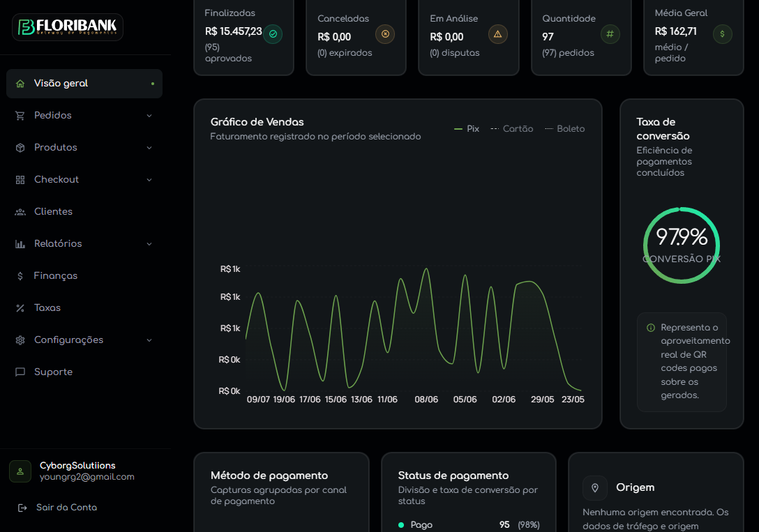
Task: Click the youngrg2@gmail.com account email
Action: click(87, 477)
